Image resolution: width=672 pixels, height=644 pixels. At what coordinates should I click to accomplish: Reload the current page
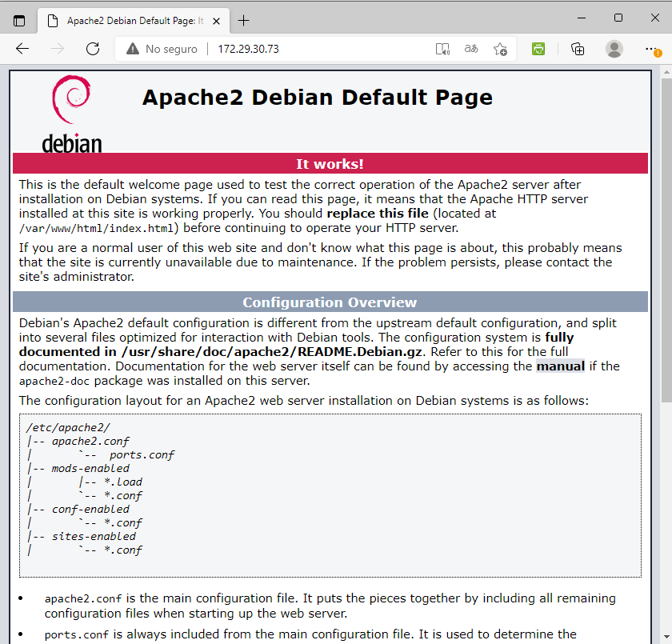pos(93,49)
